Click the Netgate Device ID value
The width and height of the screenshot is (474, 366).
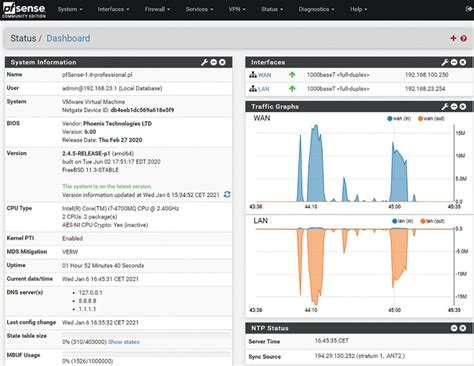tap(142, 110)
